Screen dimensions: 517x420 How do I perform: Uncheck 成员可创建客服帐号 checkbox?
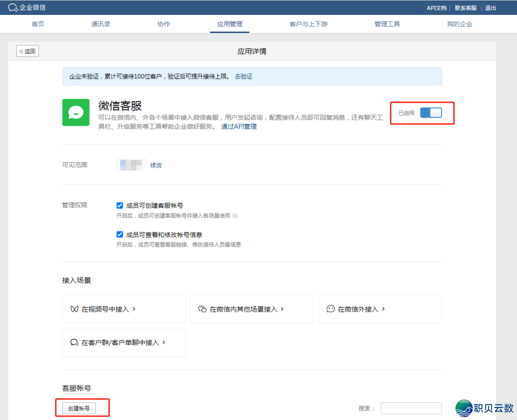coord(120,205)
